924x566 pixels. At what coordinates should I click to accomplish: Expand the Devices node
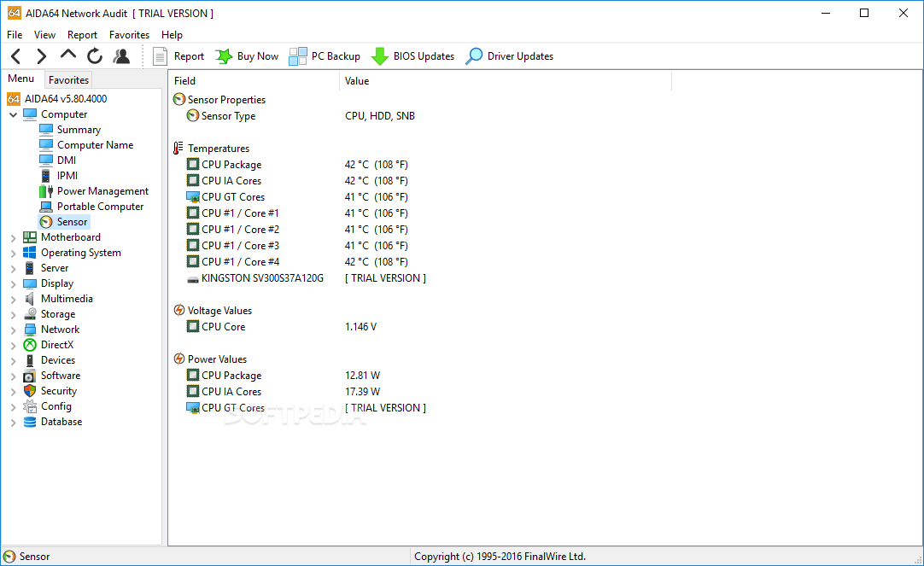(13, 360)
